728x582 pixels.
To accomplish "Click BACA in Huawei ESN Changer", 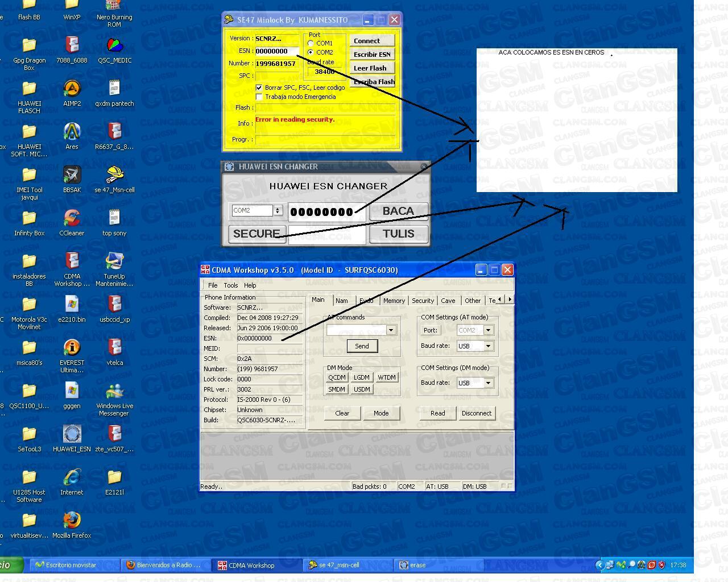I will click(x=398, y=211).
